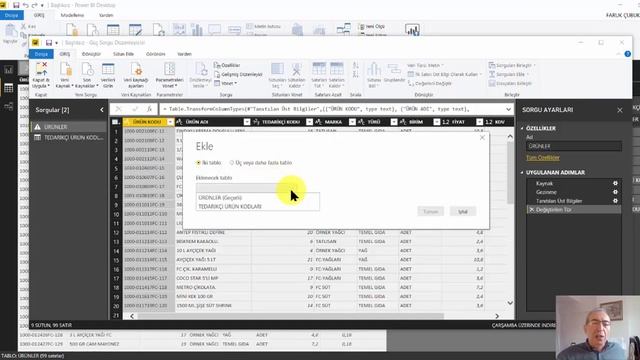Click İlk Satırı Üst Bilgi Olarak Kullan
The image size is (640, 360).
click(x=444, y=74)
